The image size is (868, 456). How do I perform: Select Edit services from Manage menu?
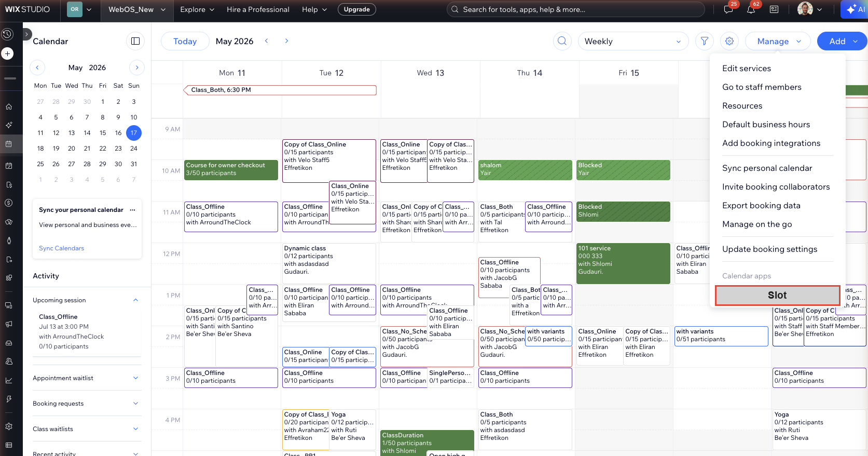[746, 68]
